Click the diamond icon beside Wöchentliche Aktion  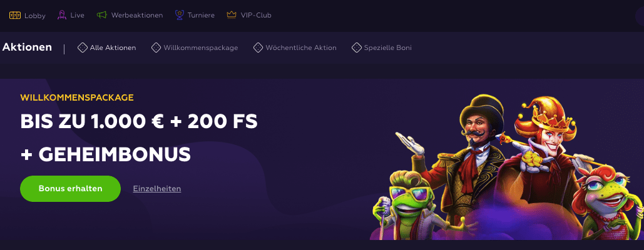click(258, 47)
